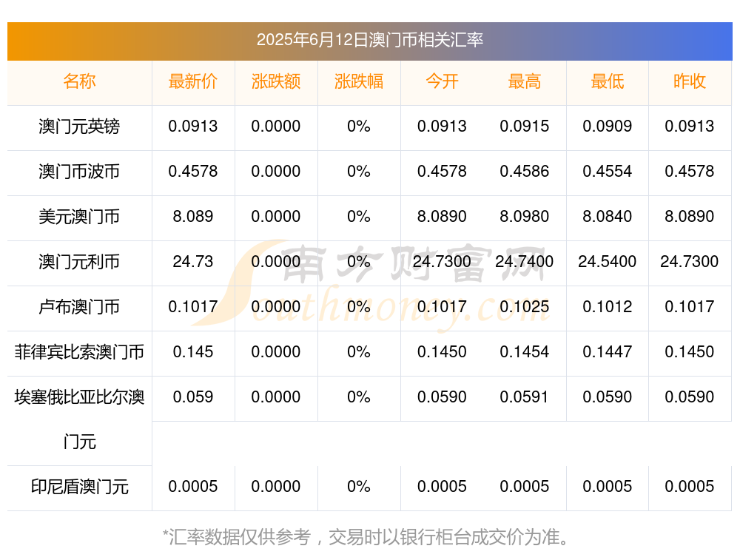Click the row name 埃塞俄比亚比尔澳门元

pyautogui.click(x=79, y=419)
